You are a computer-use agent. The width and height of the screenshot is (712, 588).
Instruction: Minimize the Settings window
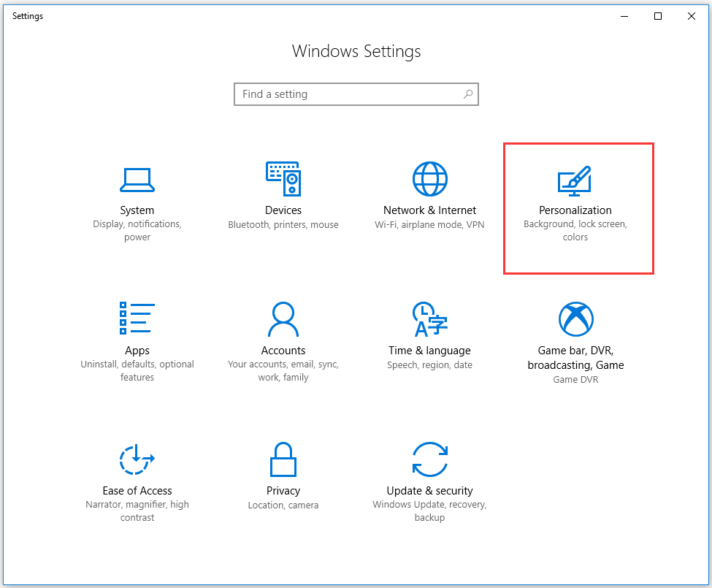coord(624,16)
